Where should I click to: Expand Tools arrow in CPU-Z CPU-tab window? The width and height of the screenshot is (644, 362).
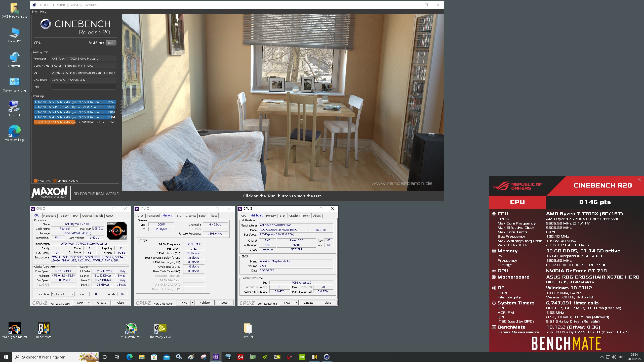pyautogui.click(x=89, y=303)
